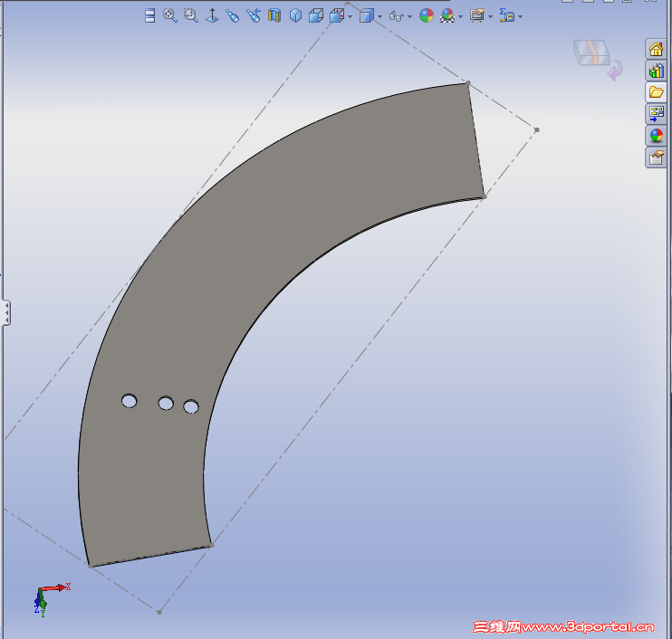Click the Hide/Show Items glasses icon

pos(397,16)
